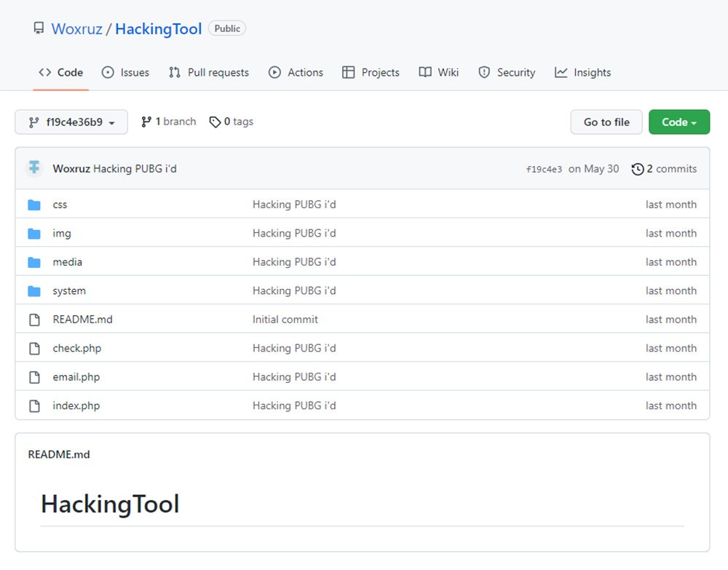This screenshot has width=728, height=570.
Task: Click the Woxruz avatar in commit header
Action: pyautogui.click(x=34, y=168)
